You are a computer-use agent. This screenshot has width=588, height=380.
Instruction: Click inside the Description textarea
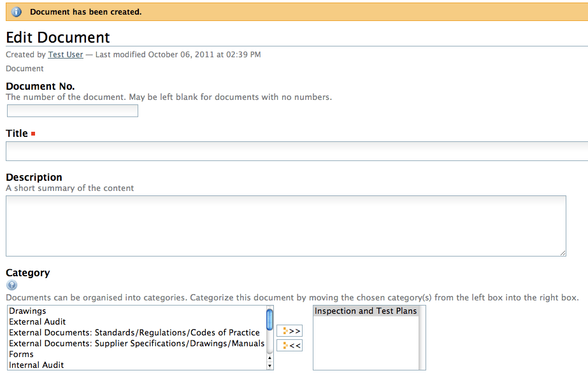click(x=286, y=226)
